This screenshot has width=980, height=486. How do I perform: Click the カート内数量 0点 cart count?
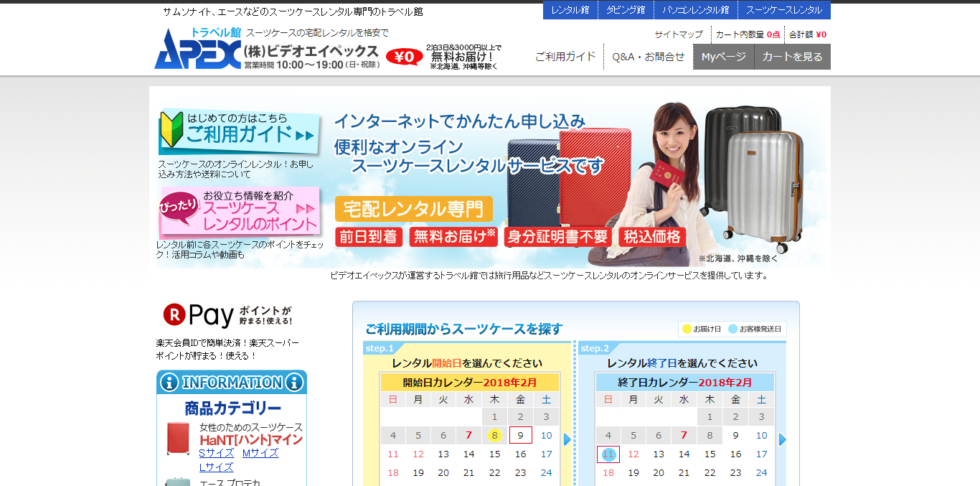[748, 34]
